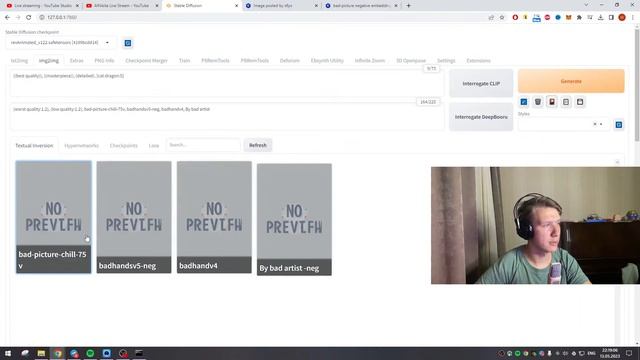
Task: Switch to the bad-picture negative embedding browser tab
Action: coord(362,6)
